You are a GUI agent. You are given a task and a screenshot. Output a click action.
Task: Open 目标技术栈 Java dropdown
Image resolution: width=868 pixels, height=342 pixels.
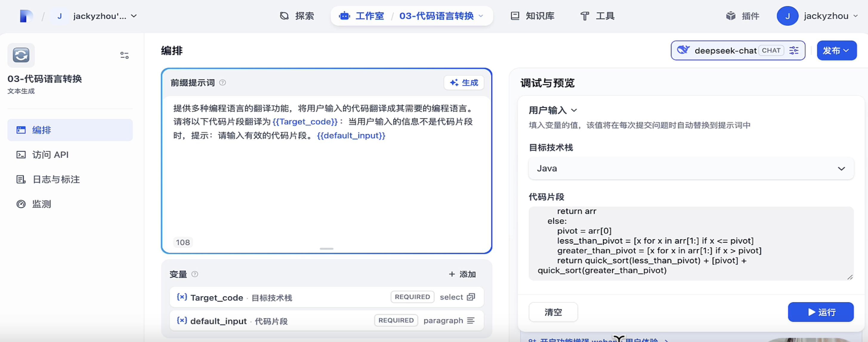[691, 168]
